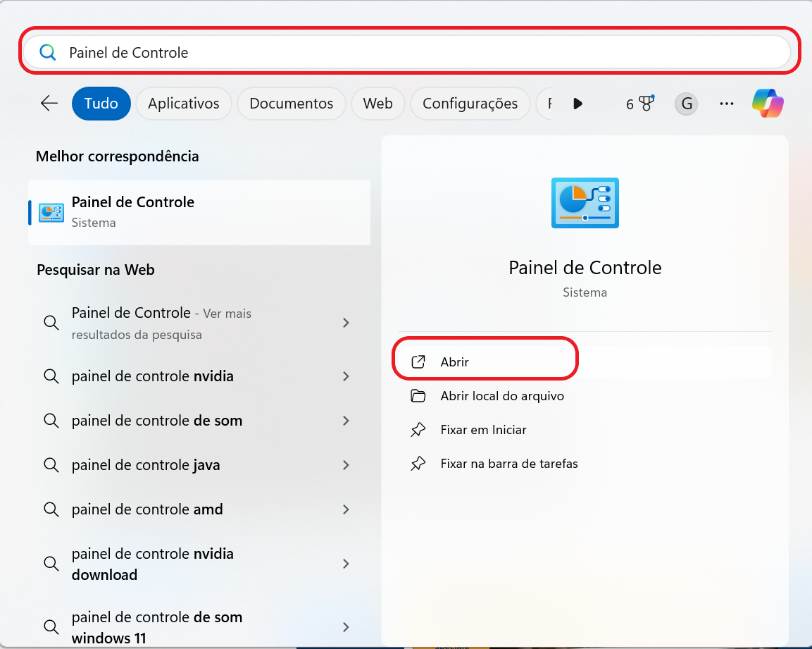Click search icon beside nvidia download suggestion
The height and width of the screenshot is (649, 812).
51,564
